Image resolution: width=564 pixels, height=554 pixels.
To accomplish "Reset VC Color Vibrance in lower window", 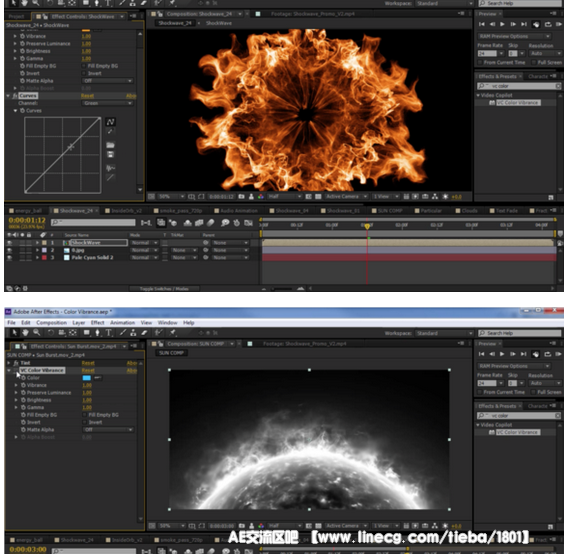I will tap(88, 370).
